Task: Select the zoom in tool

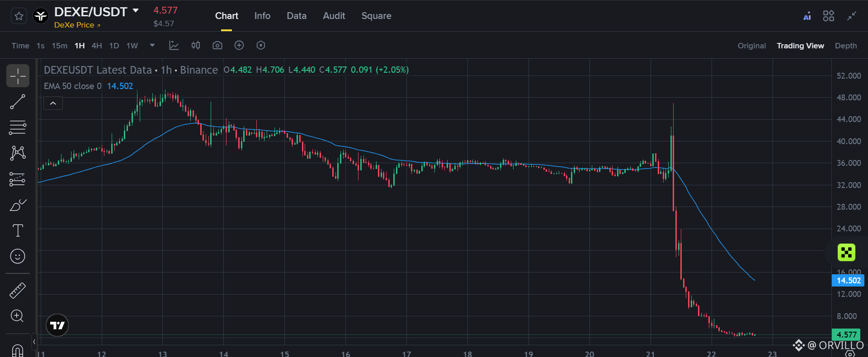Action: coord(18,316)
